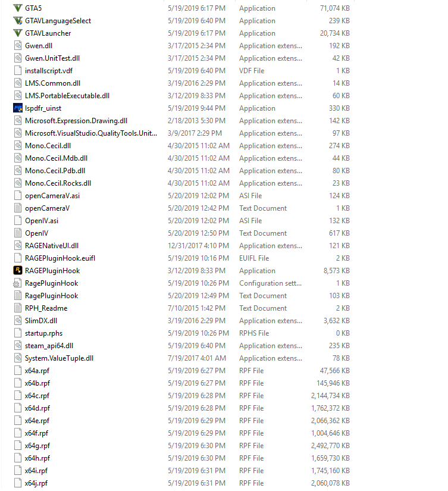Select the Mono.Cecil.Rocks.dll file name
This screenshot has width=448, height=491.
58,183
